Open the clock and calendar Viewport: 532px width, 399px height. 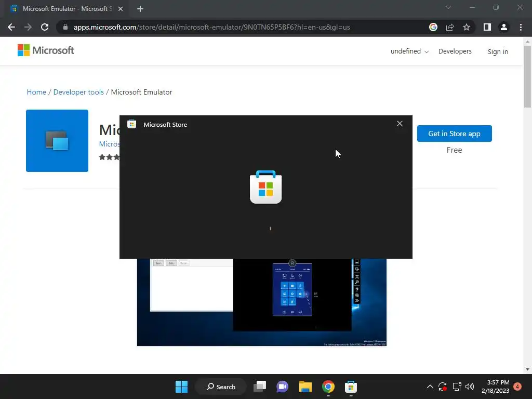[495, 387]
